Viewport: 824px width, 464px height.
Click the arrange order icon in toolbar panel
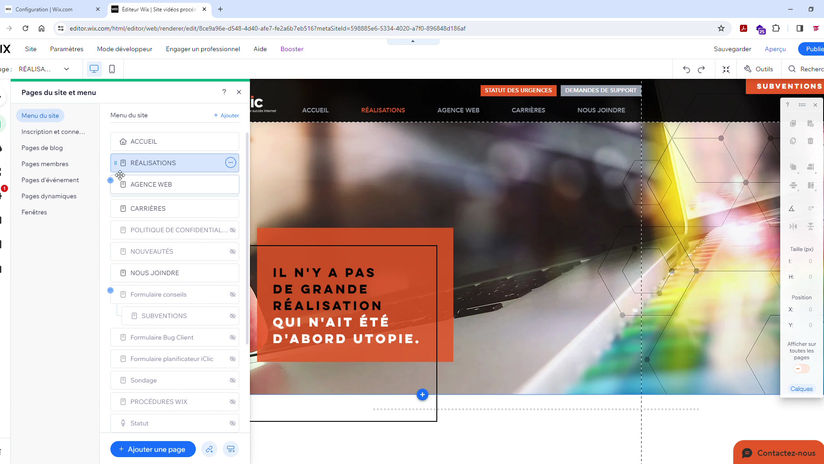792,167
